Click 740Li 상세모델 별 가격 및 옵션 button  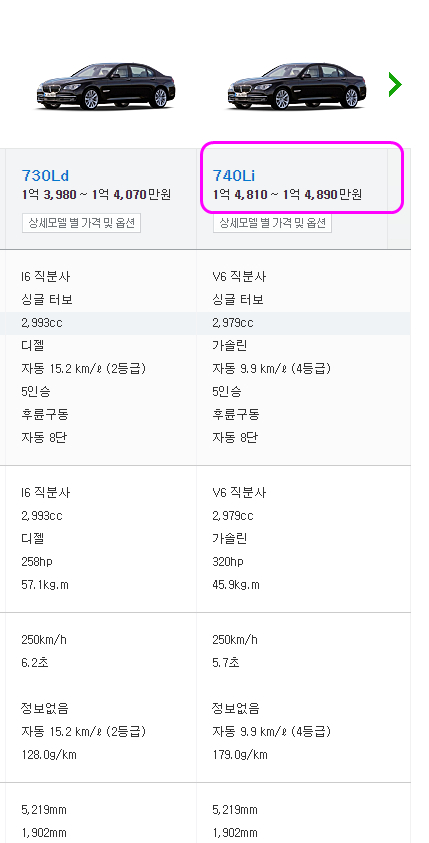coord(273,223)
